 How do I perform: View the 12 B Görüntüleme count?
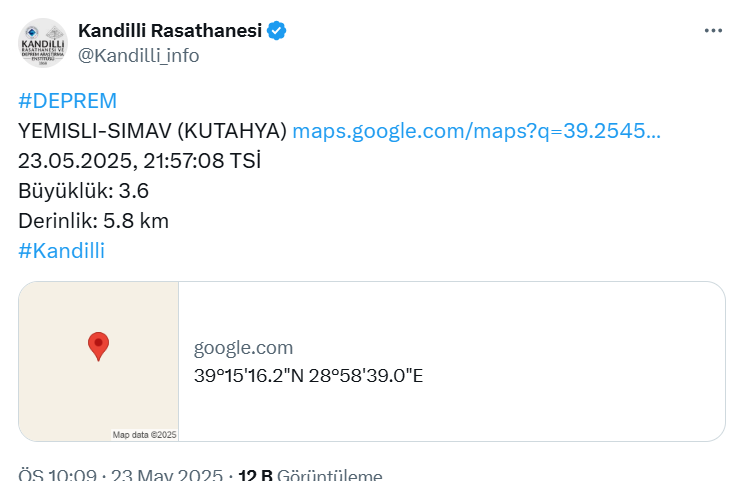click(x=310, y=475)
